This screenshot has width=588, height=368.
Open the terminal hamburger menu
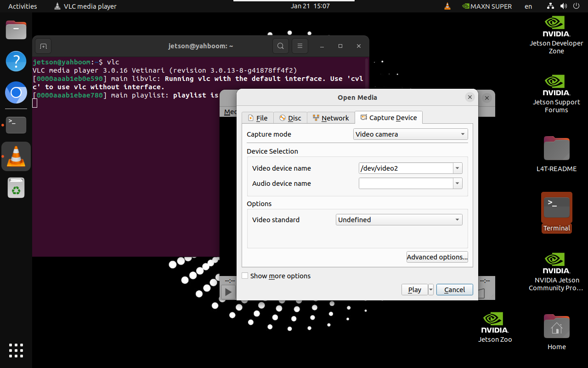300,46
